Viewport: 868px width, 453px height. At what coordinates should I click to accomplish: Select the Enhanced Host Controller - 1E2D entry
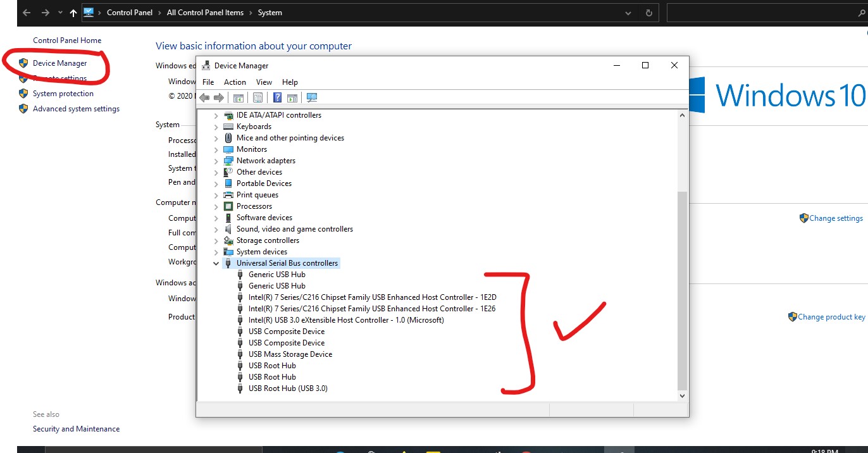(x=372, y=297)
